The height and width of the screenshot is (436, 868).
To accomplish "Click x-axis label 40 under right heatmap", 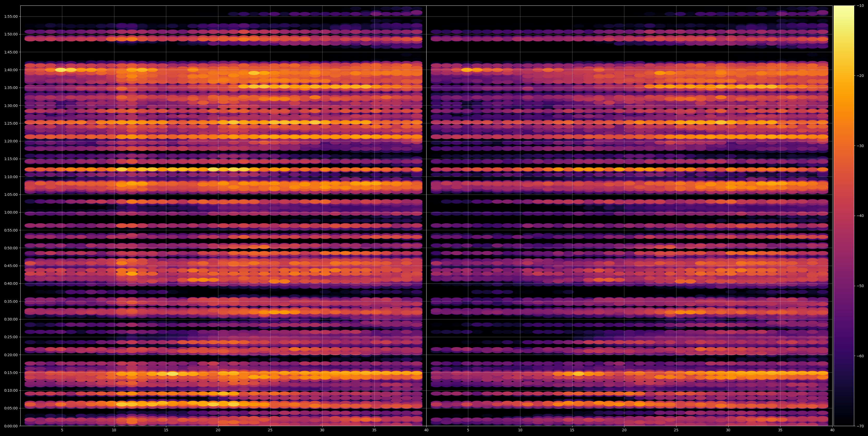I will click(x=832, y=430).
